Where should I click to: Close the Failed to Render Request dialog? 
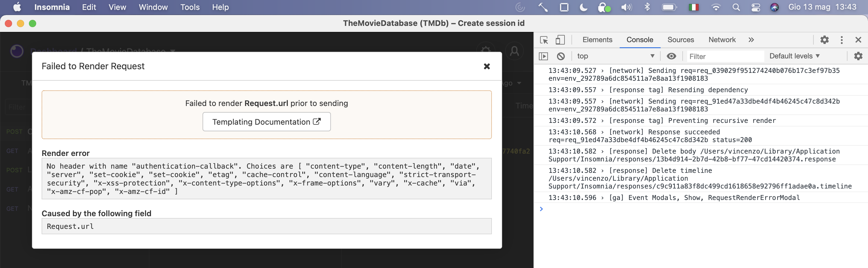coord(486,66)
